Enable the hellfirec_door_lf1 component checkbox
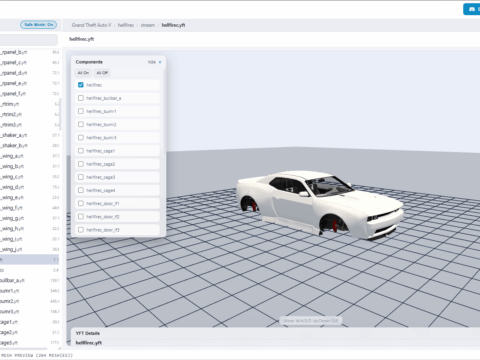This screenshot has width=480, height=360. tap(81, 203)
